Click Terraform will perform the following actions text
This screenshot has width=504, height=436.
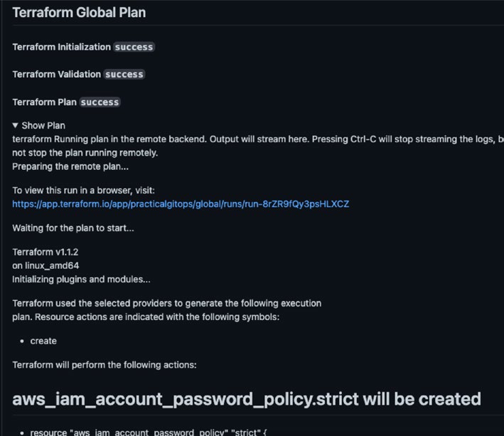(x=104, y=365)
